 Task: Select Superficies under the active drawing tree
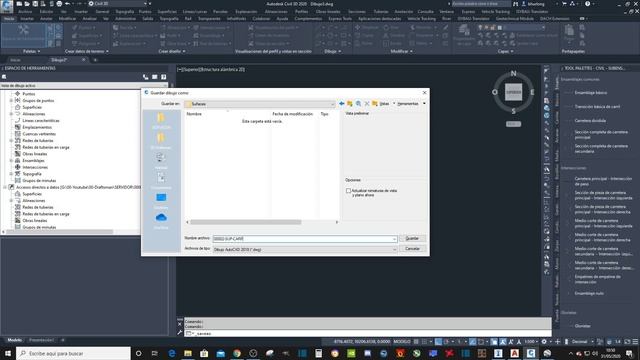(32, 107)
